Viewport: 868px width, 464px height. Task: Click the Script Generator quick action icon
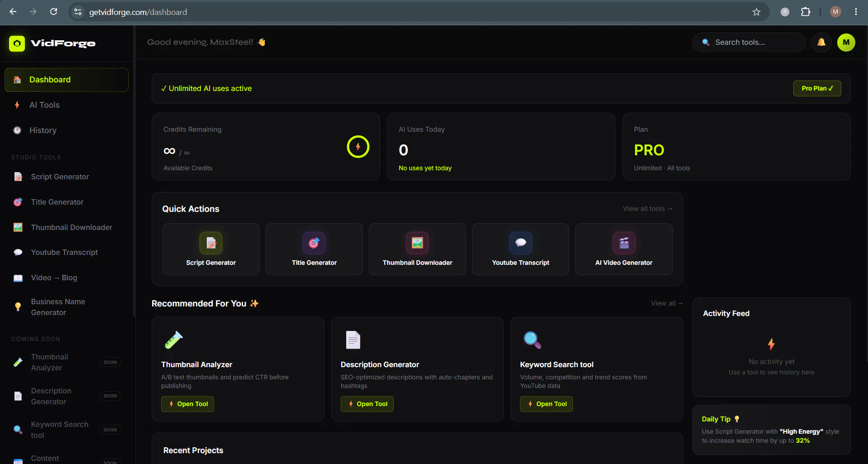(211, 243)
